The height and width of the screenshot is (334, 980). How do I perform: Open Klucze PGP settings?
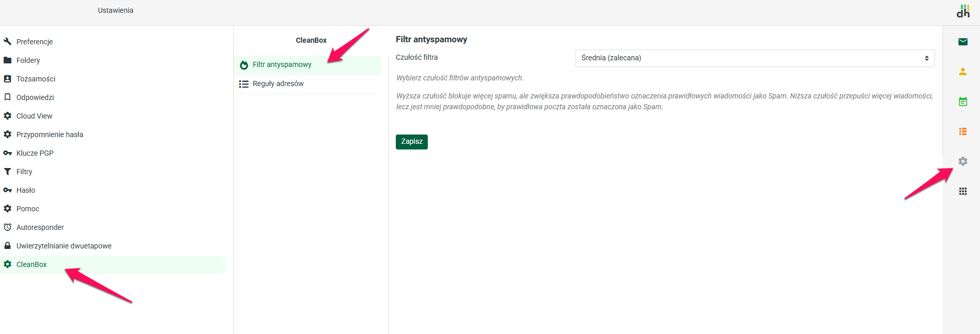pyautogui.click(x=35, y=153)
